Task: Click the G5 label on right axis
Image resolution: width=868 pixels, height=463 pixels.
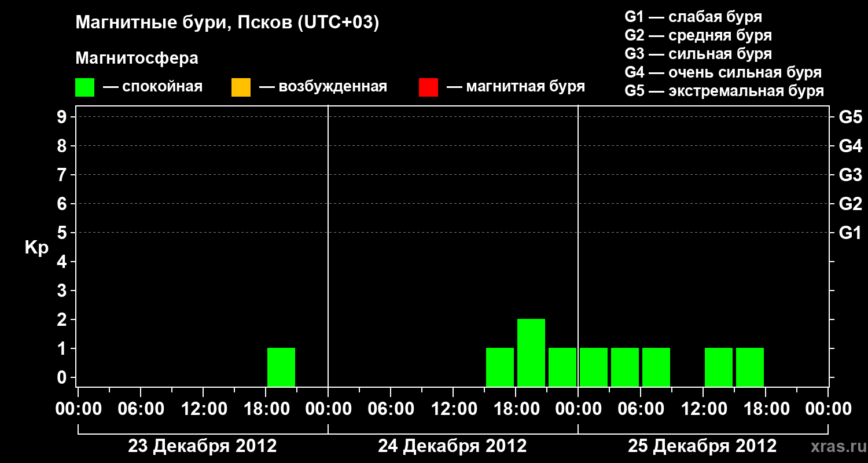Action: tap(850, 117)
